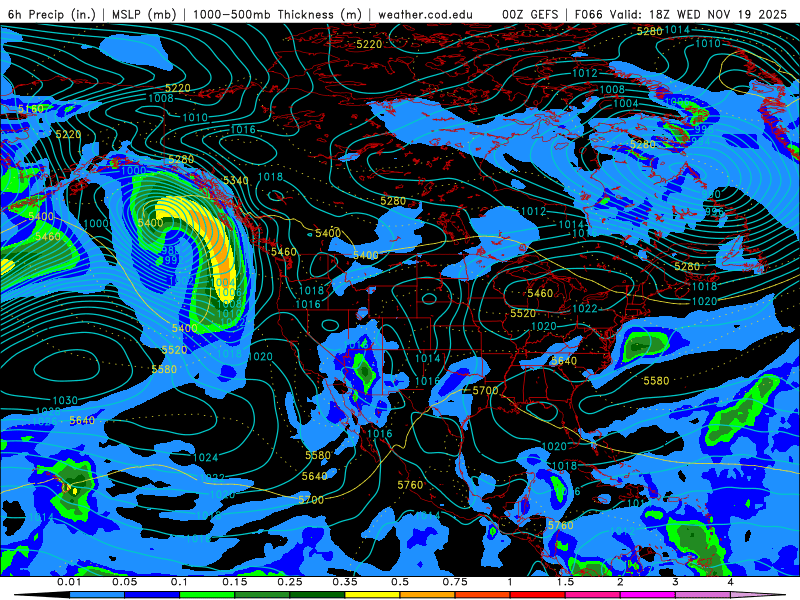
Task: Click the '0.25' legend value
Action: coord(290,582)
